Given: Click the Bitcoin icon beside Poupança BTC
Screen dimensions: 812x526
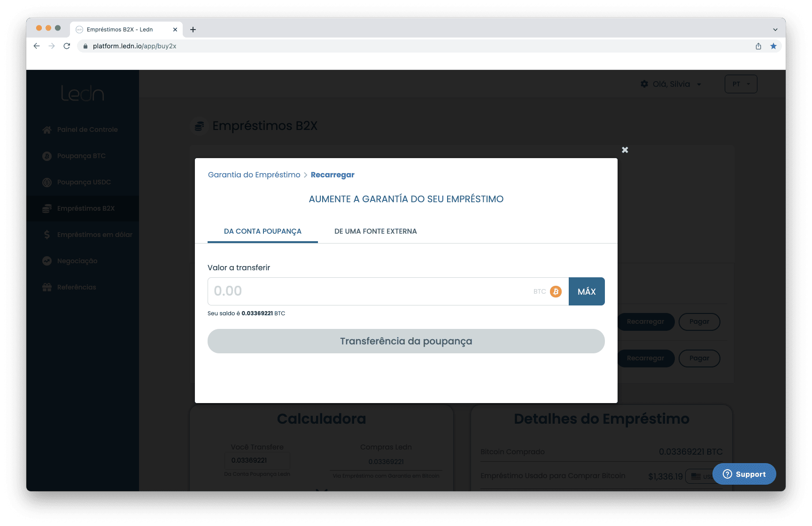Looking at the screenshot, I should pos(47,156).
